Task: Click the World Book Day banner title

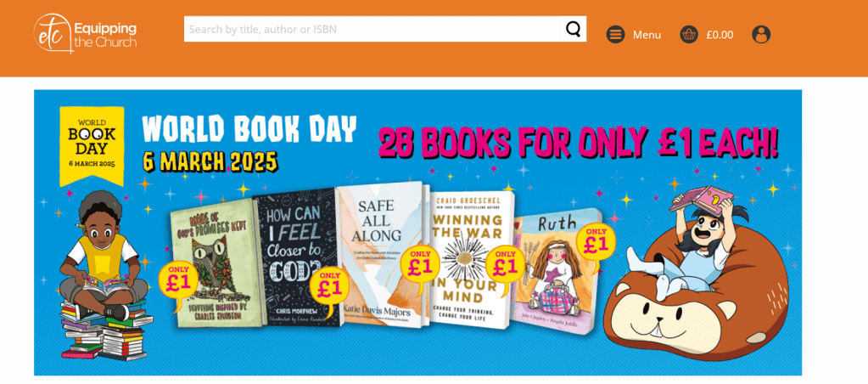Action: point(249,130)
